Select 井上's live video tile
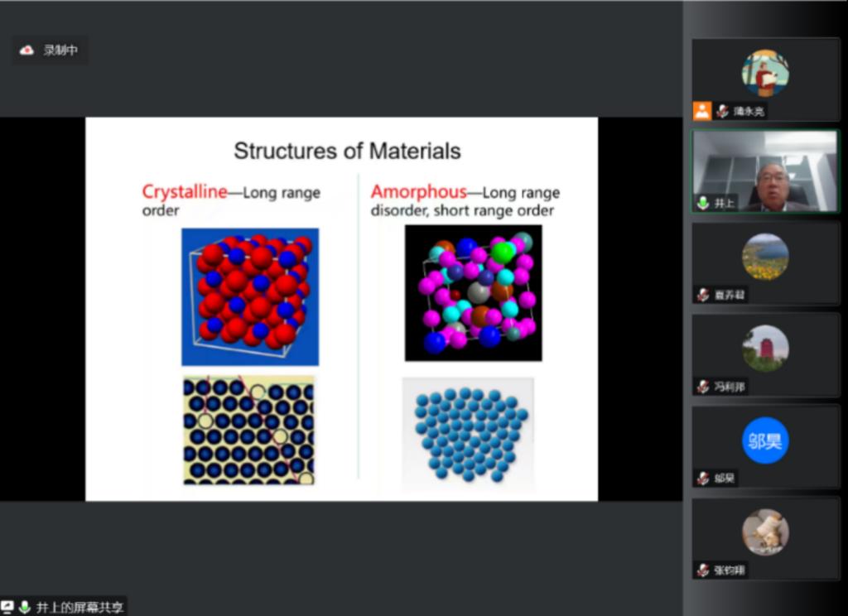The width and height of the screenshot is (848, 616). click(765, 171)
